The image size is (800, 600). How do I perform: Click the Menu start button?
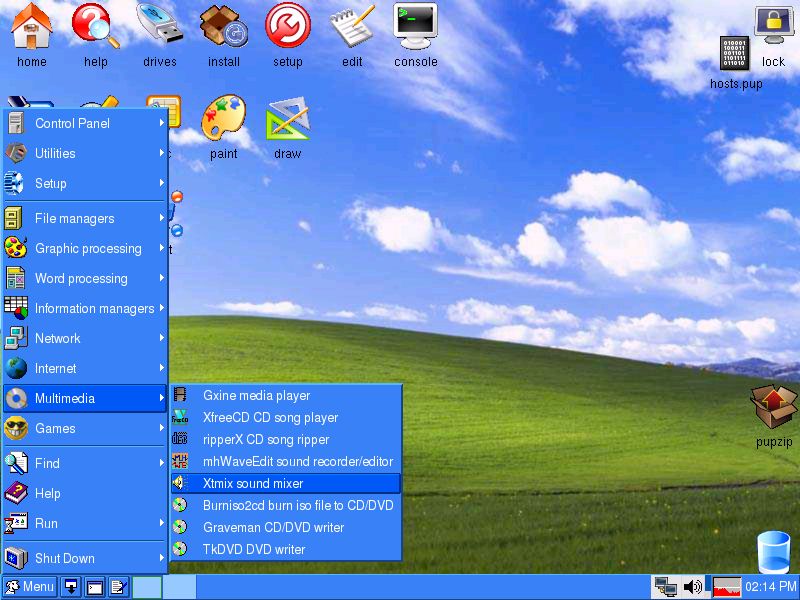(30, 587)
